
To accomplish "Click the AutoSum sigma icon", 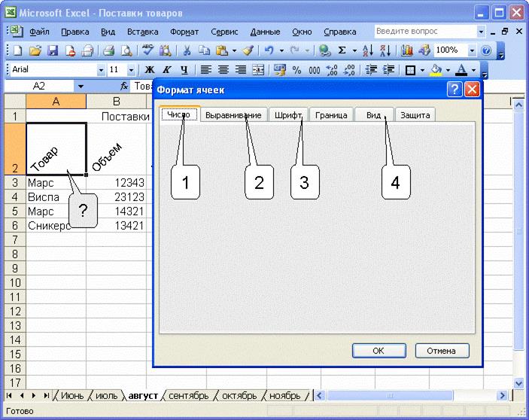I will [x=342, y=51].
